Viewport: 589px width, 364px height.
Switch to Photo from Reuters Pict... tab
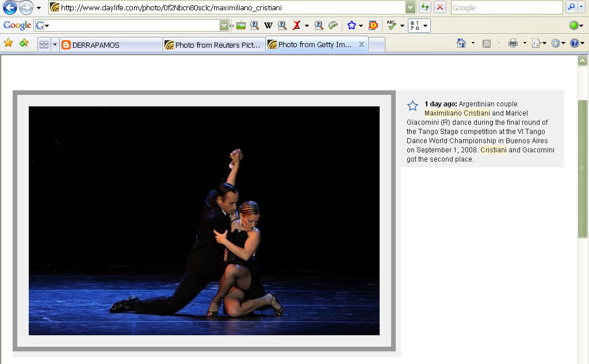tap(214, 45)
